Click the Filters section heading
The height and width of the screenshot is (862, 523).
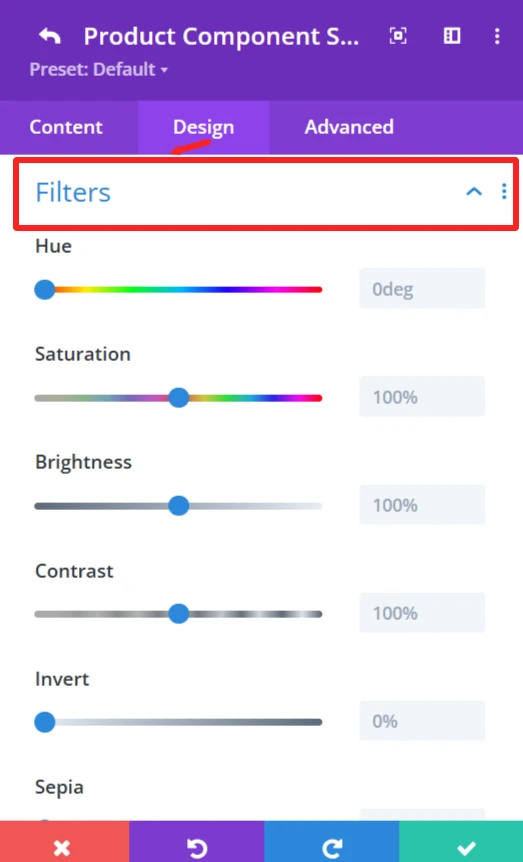pos(73,192)
